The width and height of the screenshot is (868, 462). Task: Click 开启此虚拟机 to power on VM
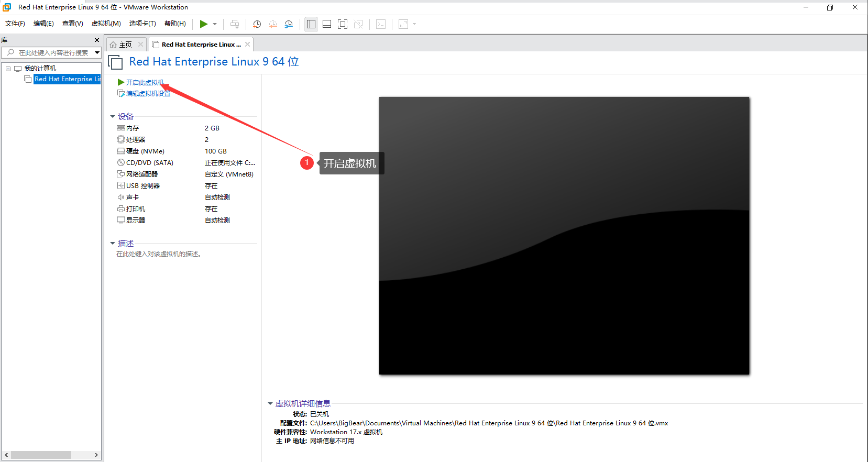pos(145,83)
